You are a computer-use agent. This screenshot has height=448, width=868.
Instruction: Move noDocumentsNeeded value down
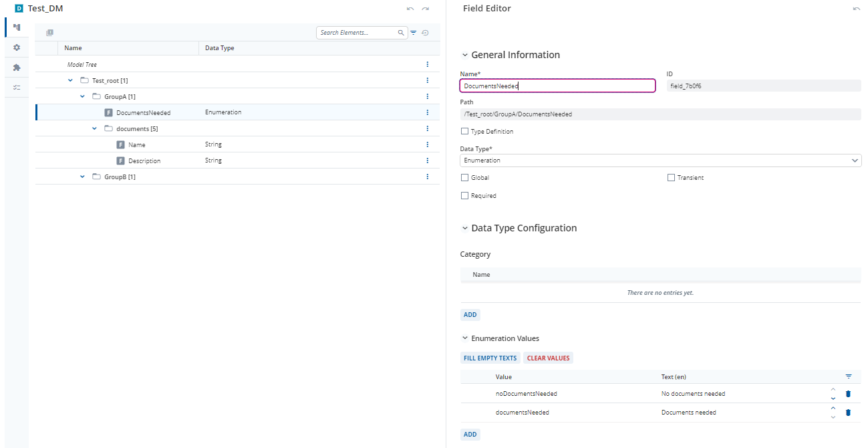[x=833, y=399]
